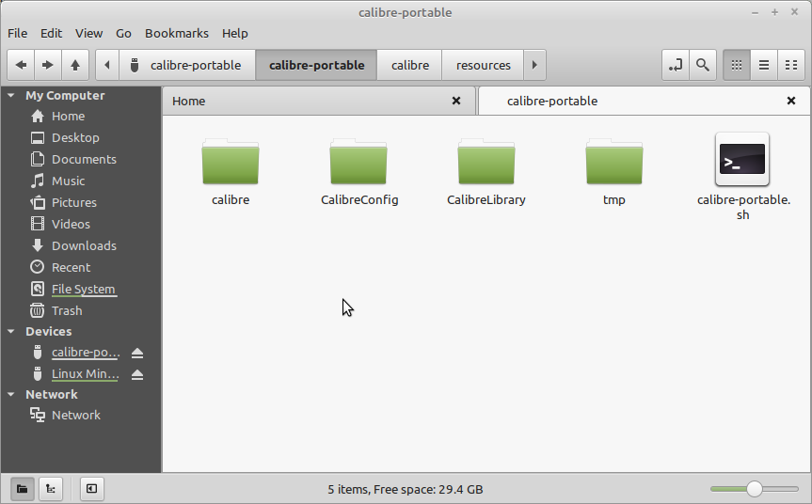Select the tmp folder
Image resolution: width=812 pixels, height=504 pixels.
614,172
